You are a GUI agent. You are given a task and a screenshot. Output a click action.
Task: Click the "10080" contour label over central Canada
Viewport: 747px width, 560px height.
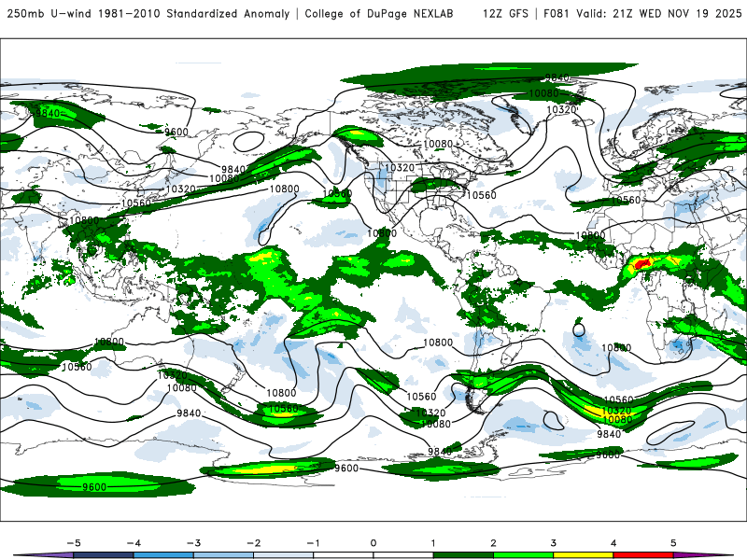point(438,144)
